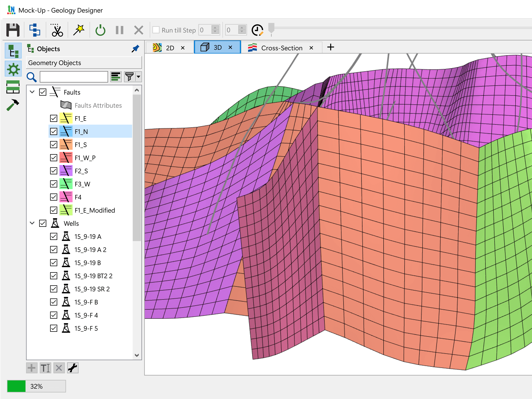The height and width of the screenshot is (399, 532).
Task: Open the gear settings sidebar panel
Action: pos(13,69)
